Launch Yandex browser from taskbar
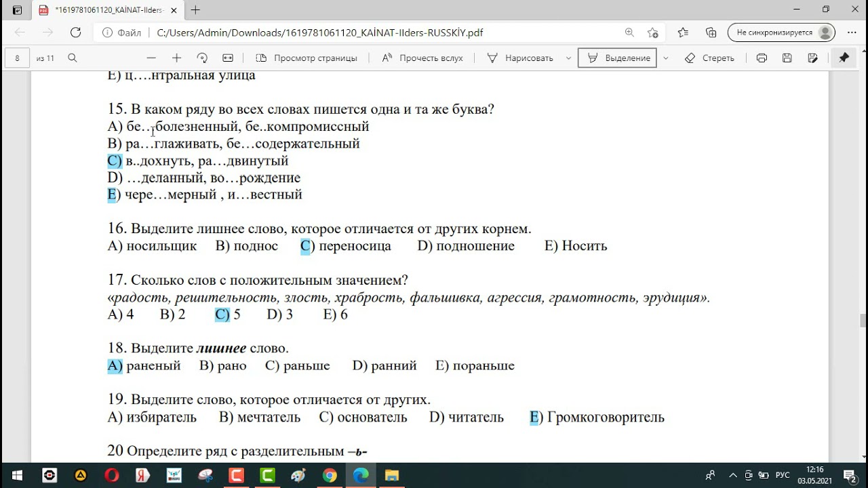Image resolution: width=868 pixels, height=488 pixels. point(142,475)
